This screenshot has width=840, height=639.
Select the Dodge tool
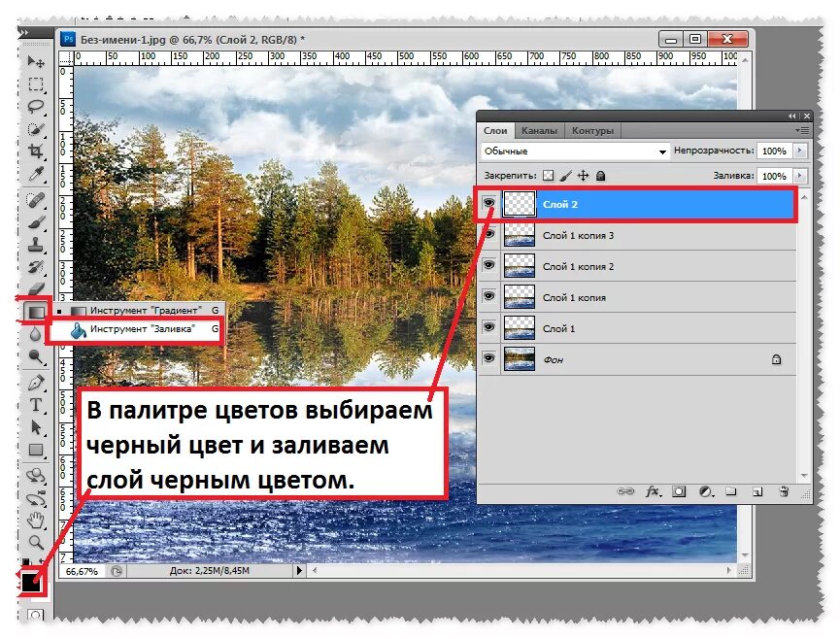(36, 356)
